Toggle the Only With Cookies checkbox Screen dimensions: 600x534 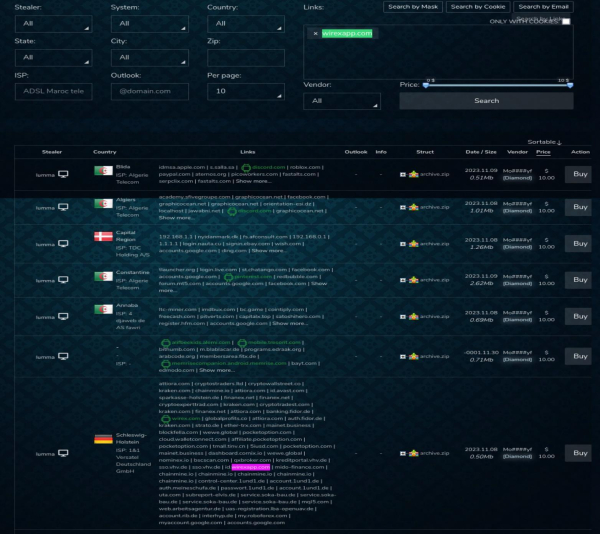tap(566, 21)
